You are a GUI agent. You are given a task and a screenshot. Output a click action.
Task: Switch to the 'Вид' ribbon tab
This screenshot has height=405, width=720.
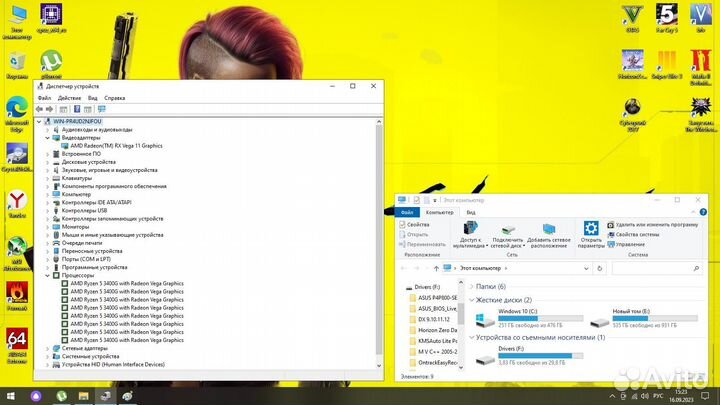coord(471,212)
